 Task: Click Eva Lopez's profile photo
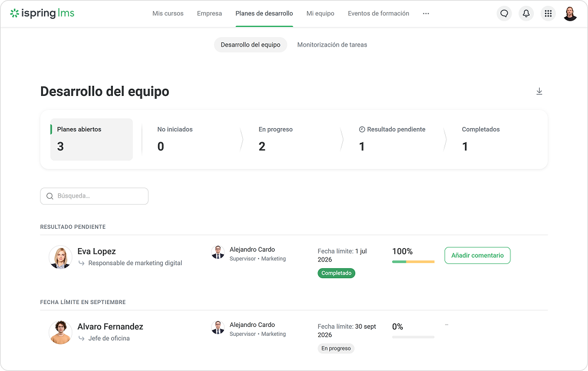point(61,257)
